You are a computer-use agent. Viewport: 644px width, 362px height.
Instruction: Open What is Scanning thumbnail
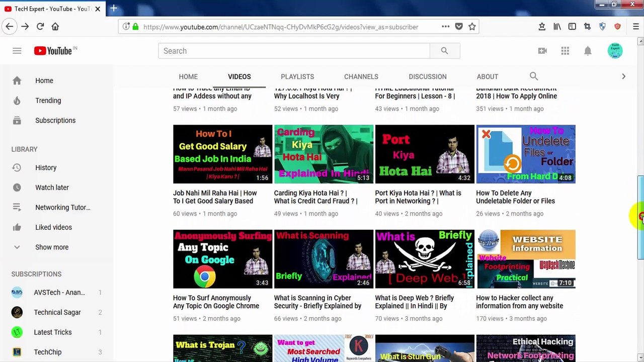[324, 259]
